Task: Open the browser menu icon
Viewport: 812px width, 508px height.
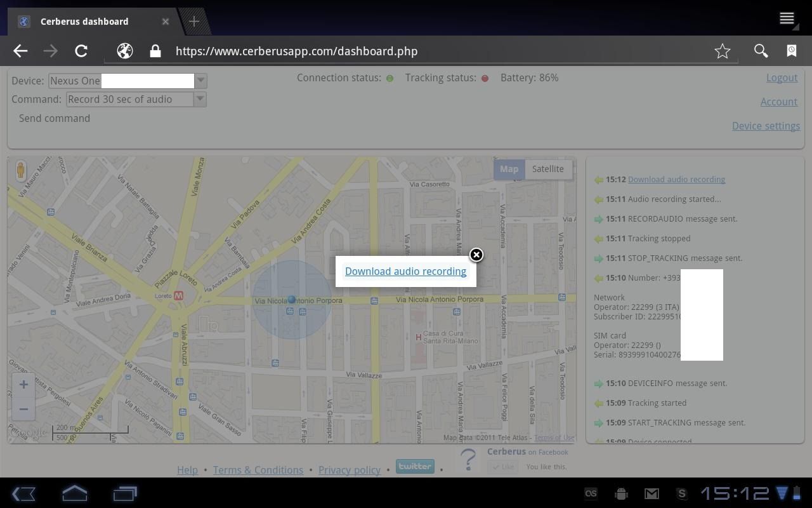Action: pos(787,19)
